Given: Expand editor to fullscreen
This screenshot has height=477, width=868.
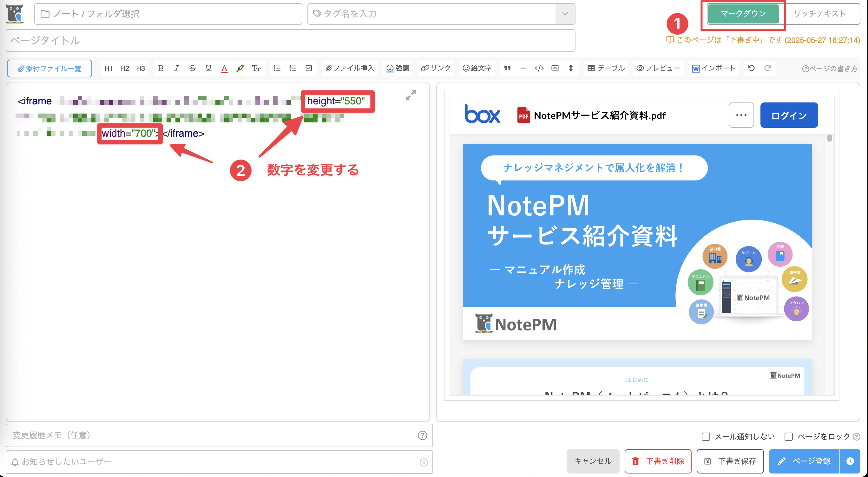Looking at the screenshot, I should point(411,95).
